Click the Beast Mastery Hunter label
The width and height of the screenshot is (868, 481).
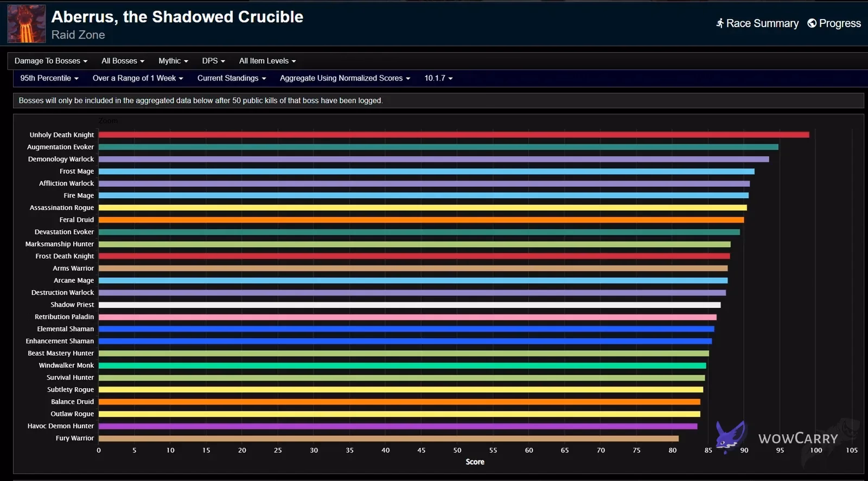(x=61, y=353)
